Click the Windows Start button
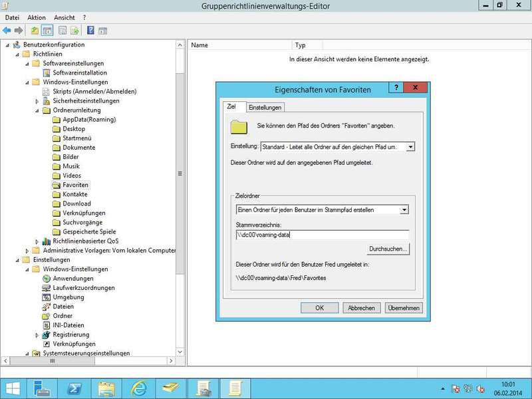532x399 pixels. (x=12, y=387)
